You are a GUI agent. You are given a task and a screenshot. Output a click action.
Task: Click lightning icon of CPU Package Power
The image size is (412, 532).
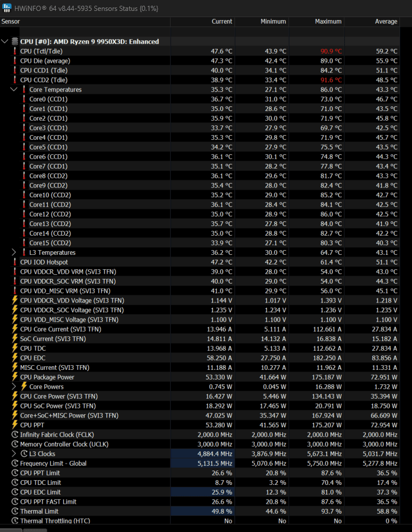14,377
